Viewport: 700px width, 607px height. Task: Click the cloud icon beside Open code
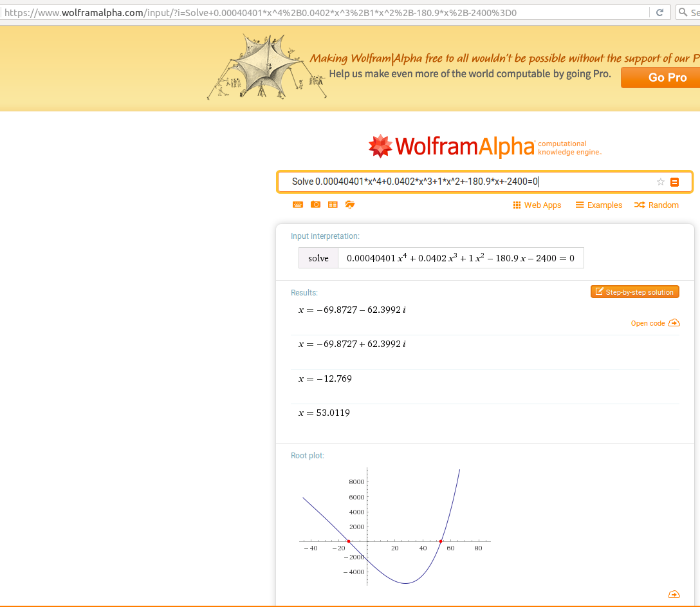tap(674, 323)
